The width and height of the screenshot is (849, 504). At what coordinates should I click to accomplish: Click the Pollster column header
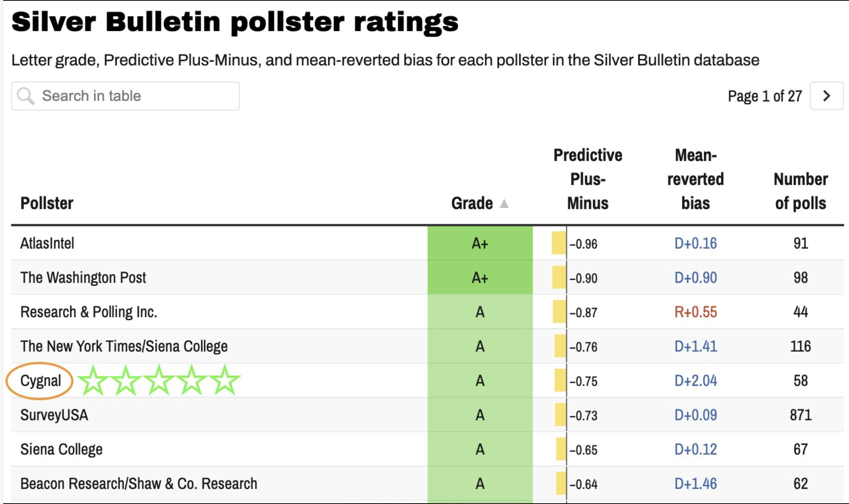pyautogui.click(x=47, y=203)
